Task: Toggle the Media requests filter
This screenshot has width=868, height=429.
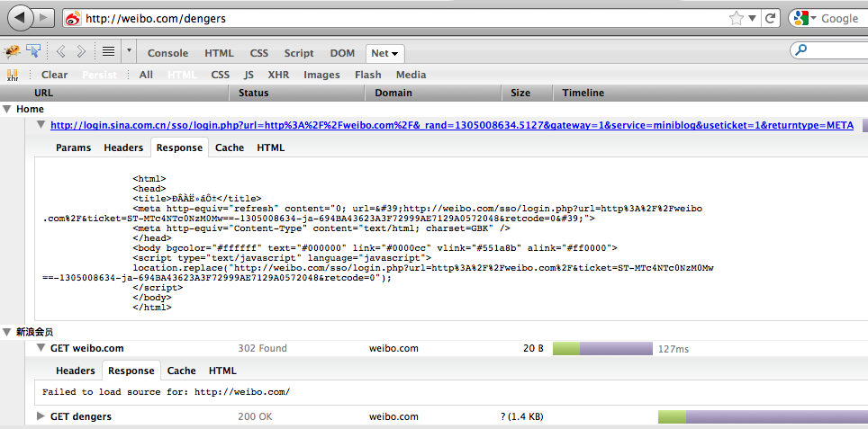Action: pos(411,75)
